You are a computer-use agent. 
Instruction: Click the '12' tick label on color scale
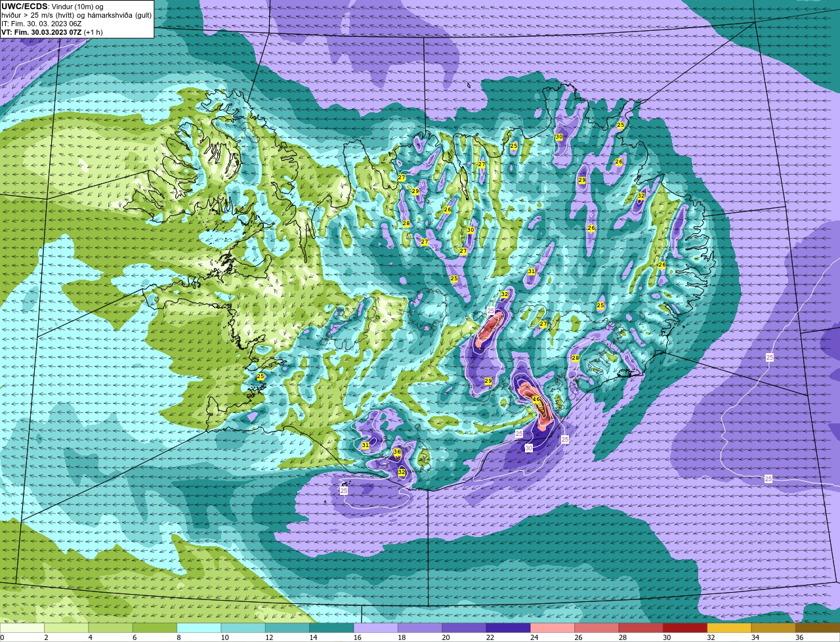(x=269, y=637)
